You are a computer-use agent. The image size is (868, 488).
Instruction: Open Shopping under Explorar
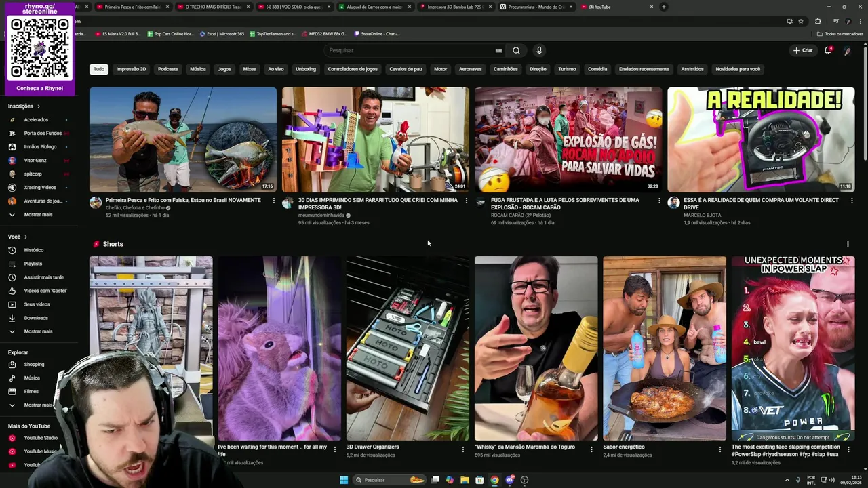coord(34,365)
